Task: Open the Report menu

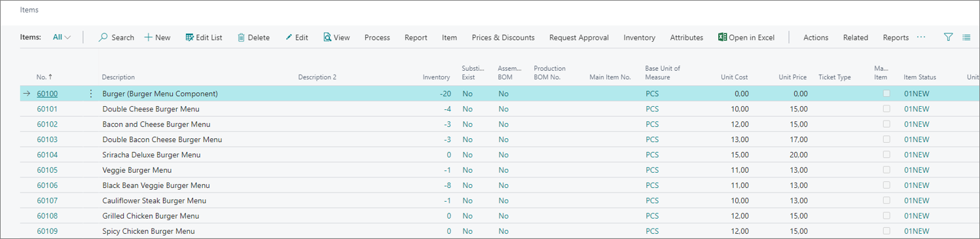Action: click(416, 37)
